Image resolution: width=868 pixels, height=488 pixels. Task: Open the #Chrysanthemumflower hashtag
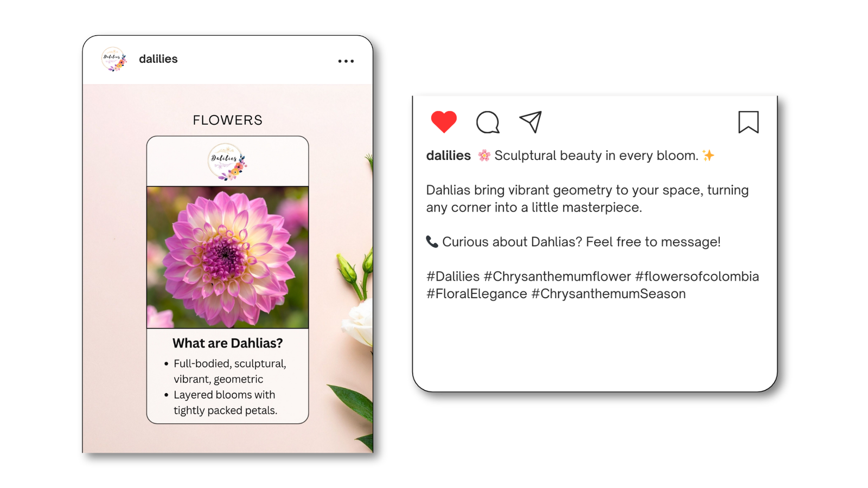pos(557,277)
